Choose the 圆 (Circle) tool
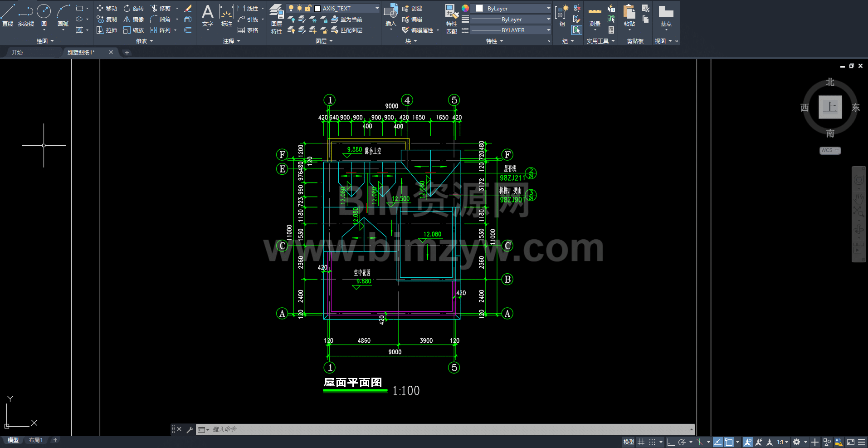The image size is (868, 448). pos(44,15)
